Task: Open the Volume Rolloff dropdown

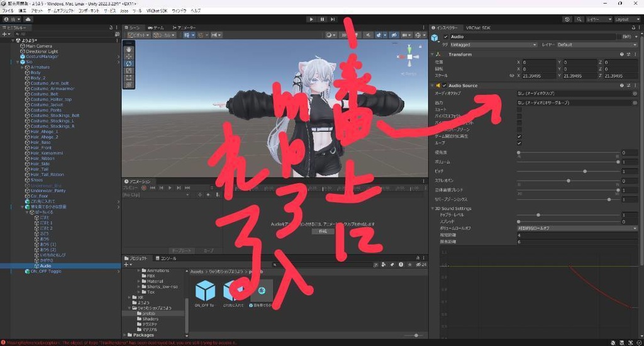Action: tap(577, 228)
